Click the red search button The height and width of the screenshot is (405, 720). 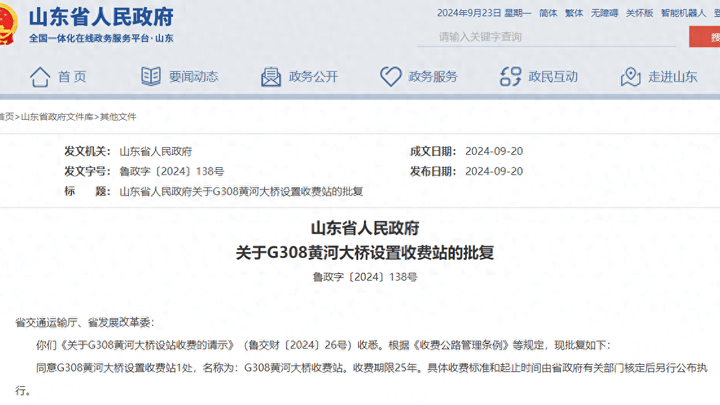704,37
